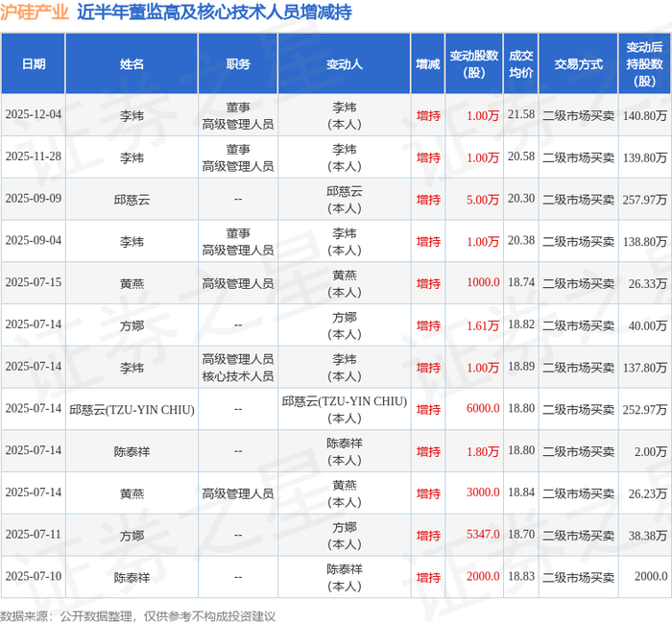This screenshot has height=624, width=672.
Task: Click the changed shares value 6000.0
Action: pyautogui.click(x=483, y=408)
